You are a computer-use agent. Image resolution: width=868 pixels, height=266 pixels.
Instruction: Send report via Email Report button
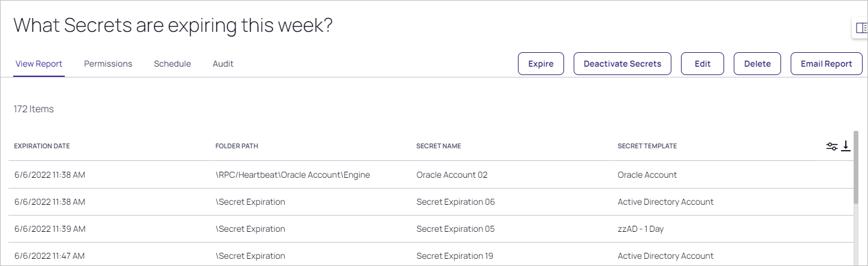tap(826, 64)
